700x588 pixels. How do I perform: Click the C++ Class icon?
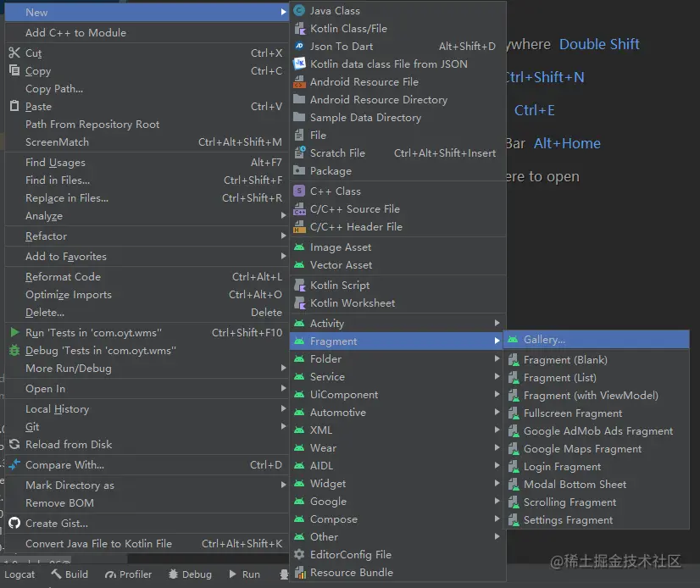coord(299,191)
